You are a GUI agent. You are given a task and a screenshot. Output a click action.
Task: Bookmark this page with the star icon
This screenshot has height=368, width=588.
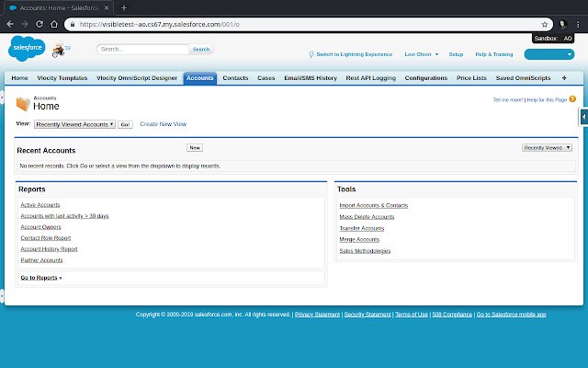(545, 25)
